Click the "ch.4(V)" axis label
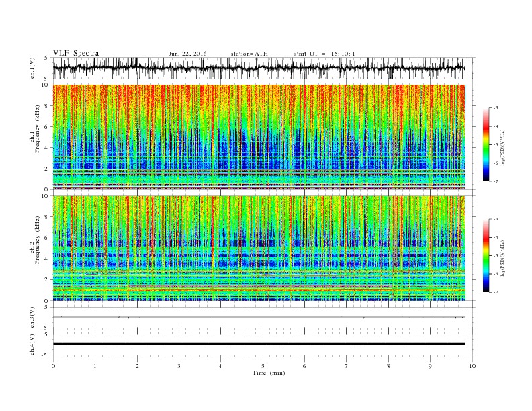Screen dimensions: 532x411 tap(32, 345)
